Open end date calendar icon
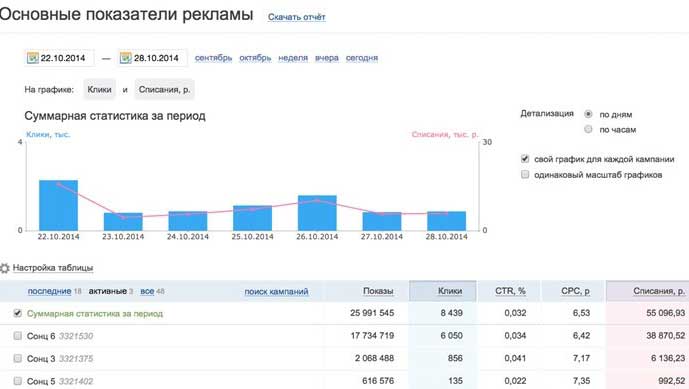The image size is (689, 389). (x=126, y=58)
